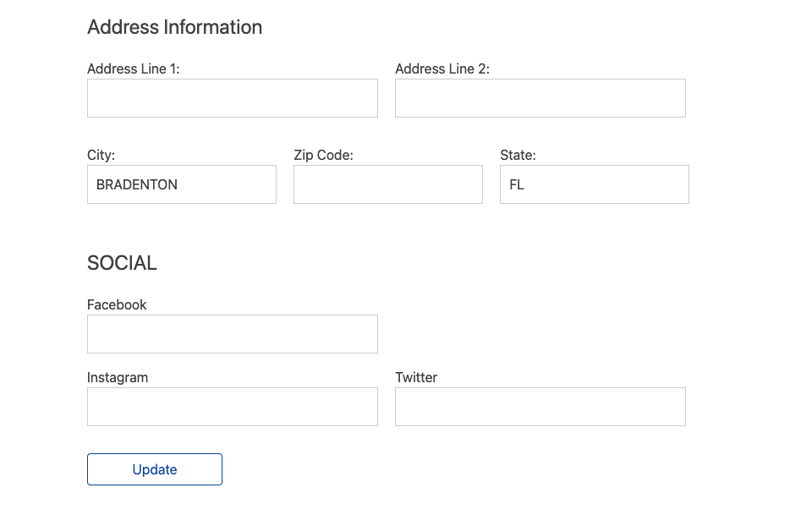Select the City field containing BRADENTON

point(181,184)
